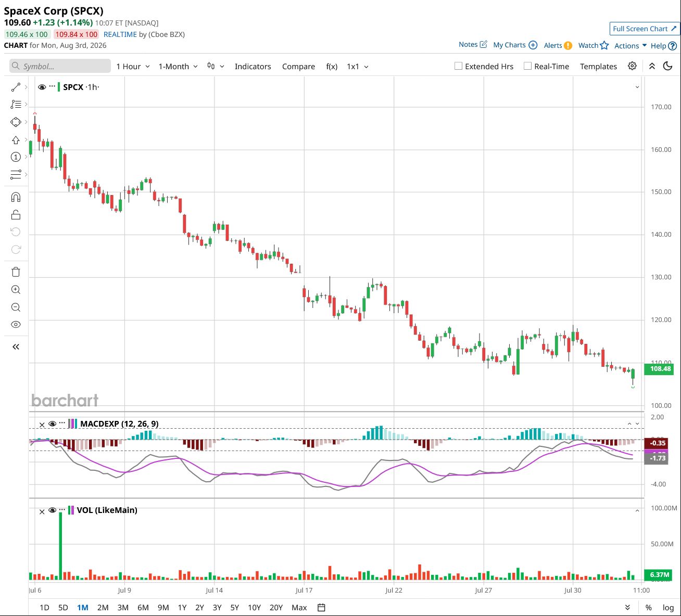Select the 5D range

(x=63, y=608)
